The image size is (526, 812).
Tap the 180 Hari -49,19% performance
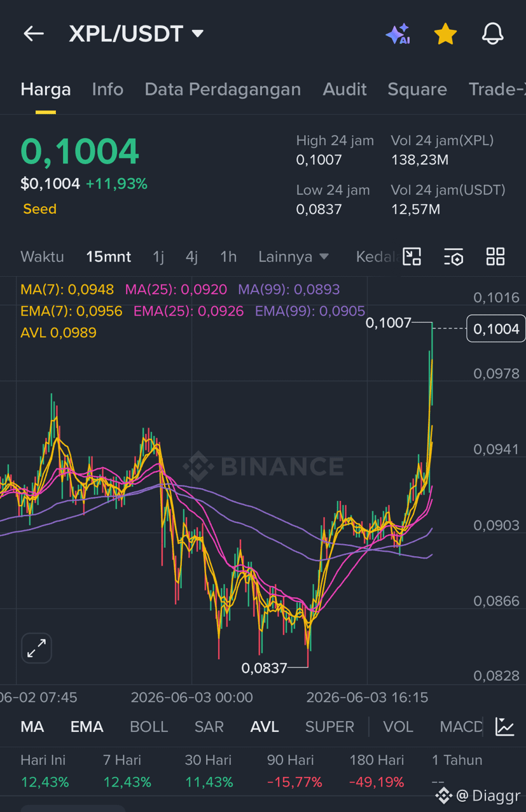(x=377, y=771)
